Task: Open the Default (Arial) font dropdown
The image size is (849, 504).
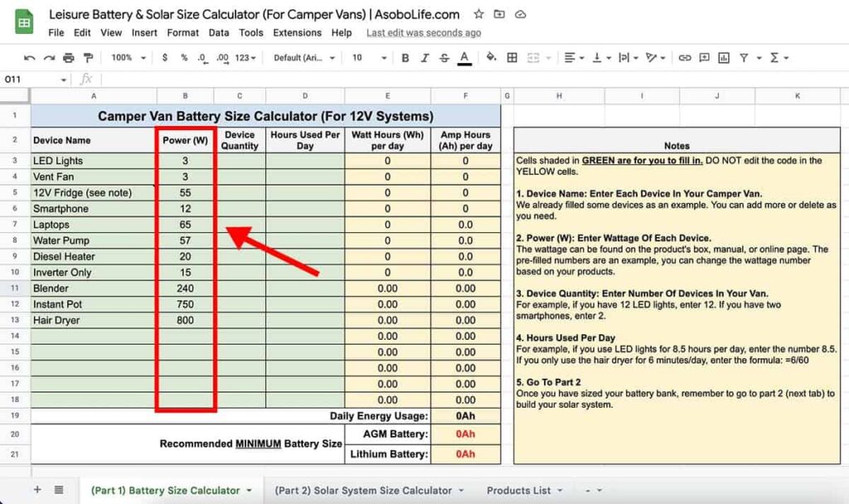Action: tap(304, 57)
